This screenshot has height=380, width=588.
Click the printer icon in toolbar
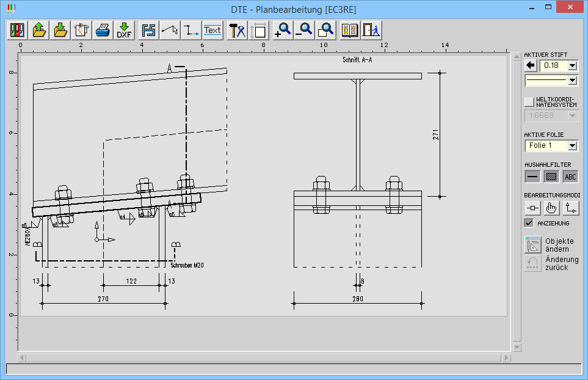[102, 30]
